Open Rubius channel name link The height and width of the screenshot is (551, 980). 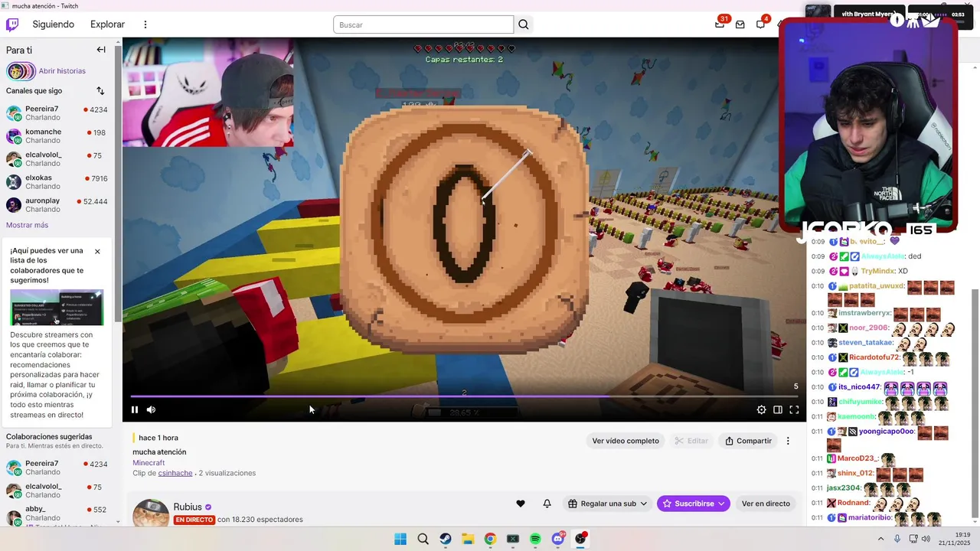[x=188, y=507]
